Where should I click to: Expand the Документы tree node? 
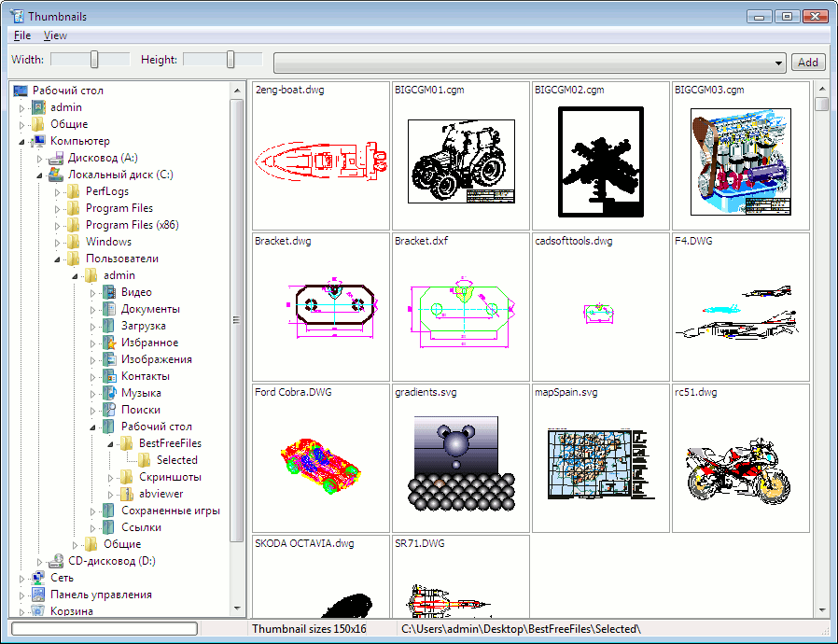coord(92,310)
